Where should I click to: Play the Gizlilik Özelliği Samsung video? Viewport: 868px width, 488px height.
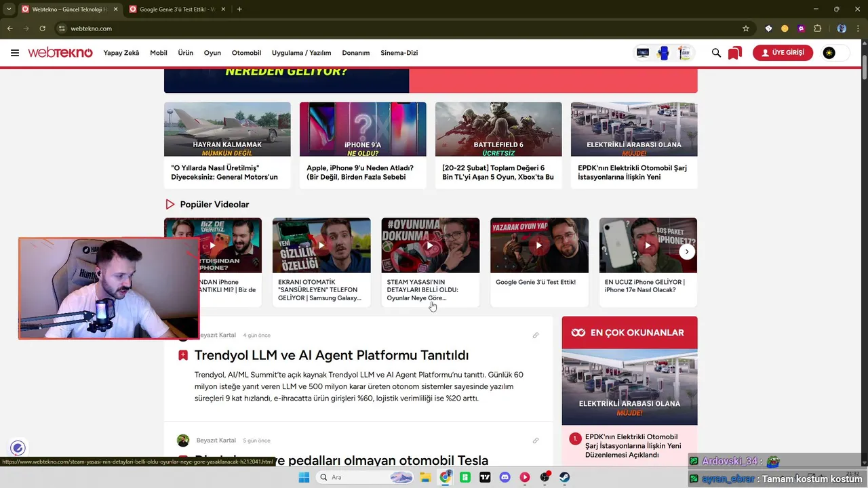coord(321,245)
